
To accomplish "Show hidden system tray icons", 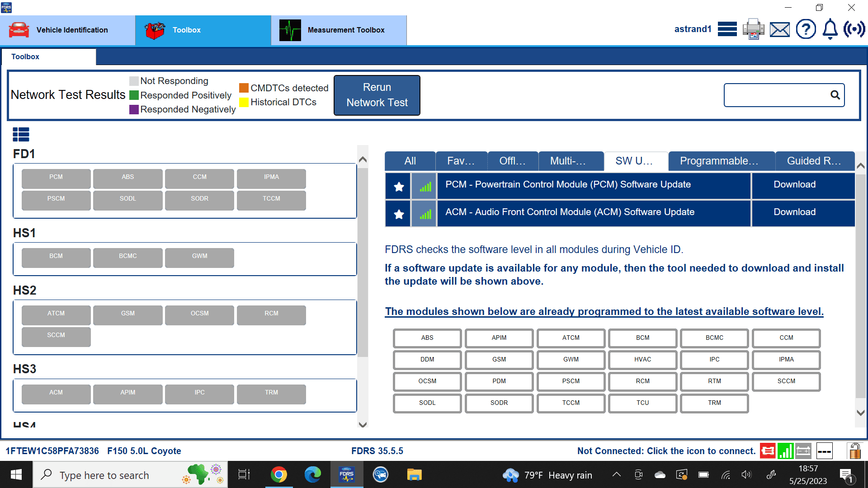I will coord(616,474).
